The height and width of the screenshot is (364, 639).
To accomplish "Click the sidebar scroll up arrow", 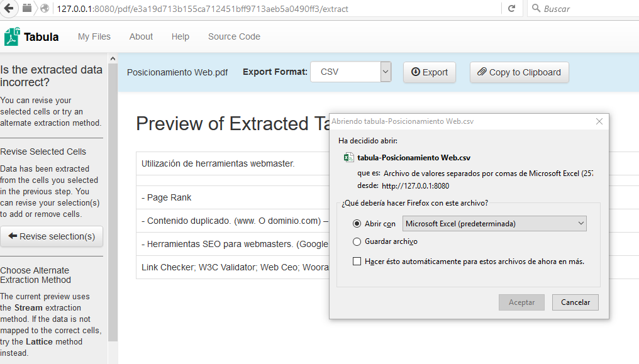I will (113, 58).
